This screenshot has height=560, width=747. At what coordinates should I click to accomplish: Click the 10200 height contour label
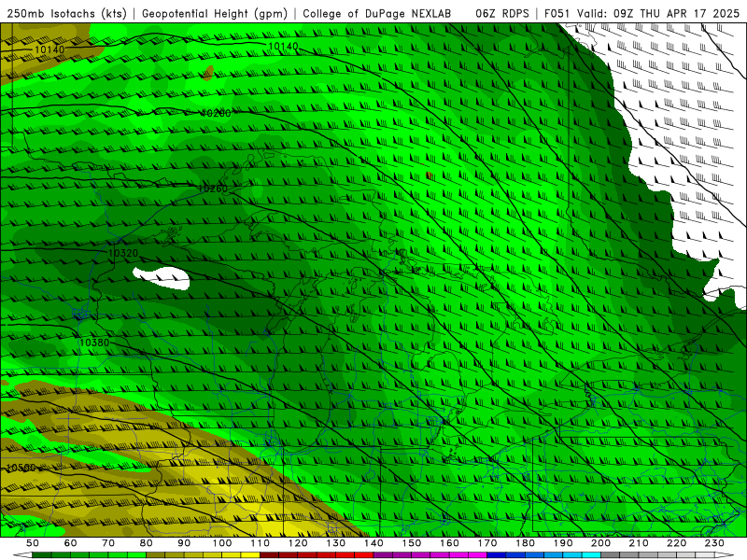[216, 113]
